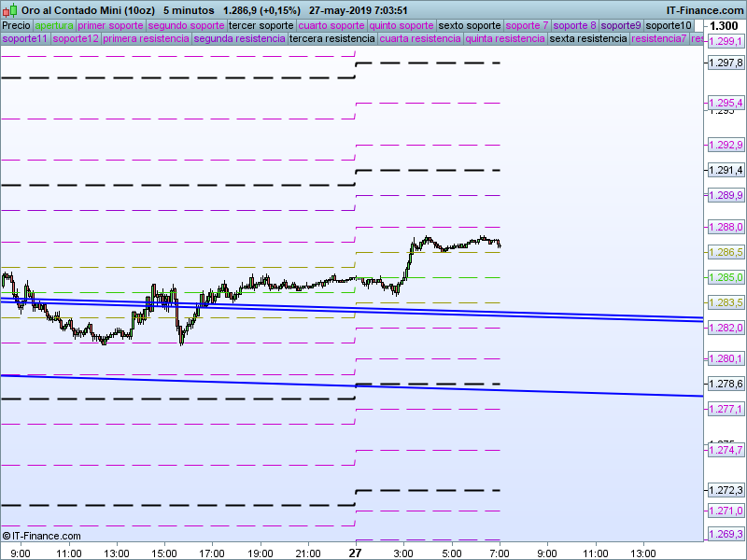Choose the cuarta resistencia legend item
This screenshot has width=747, height=560.
pyautogui.click(x=420, y=38)
